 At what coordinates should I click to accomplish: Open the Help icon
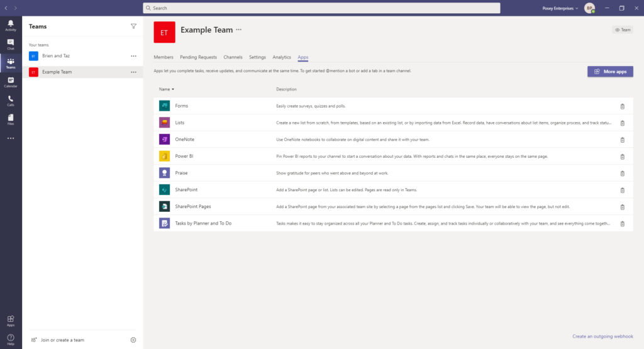coord(11,340)
